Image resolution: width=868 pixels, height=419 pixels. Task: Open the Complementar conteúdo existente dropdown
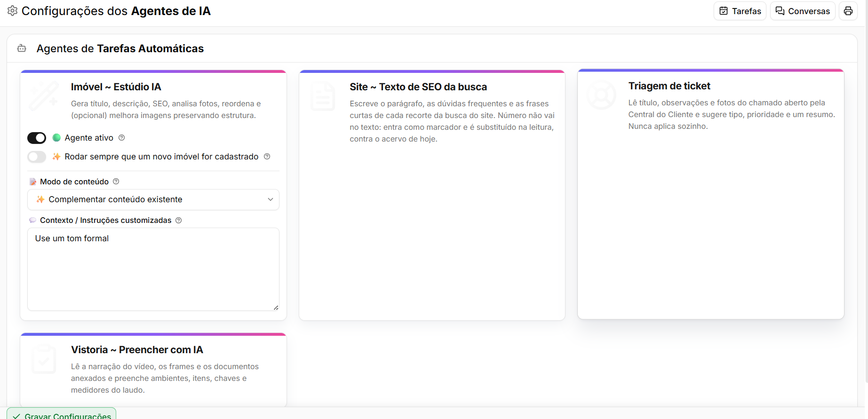coord(153,199)
